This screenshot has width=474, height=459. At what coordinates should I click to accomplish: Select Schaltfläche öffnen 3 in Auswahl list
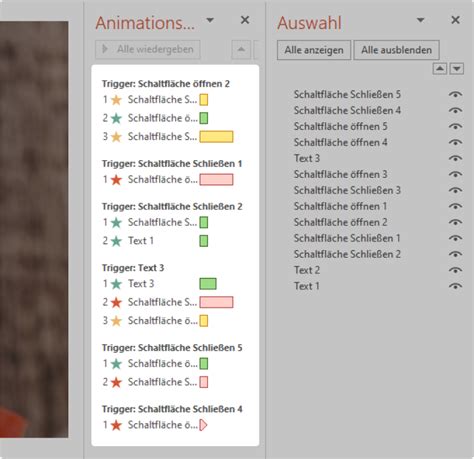click(x=340, y=174)
